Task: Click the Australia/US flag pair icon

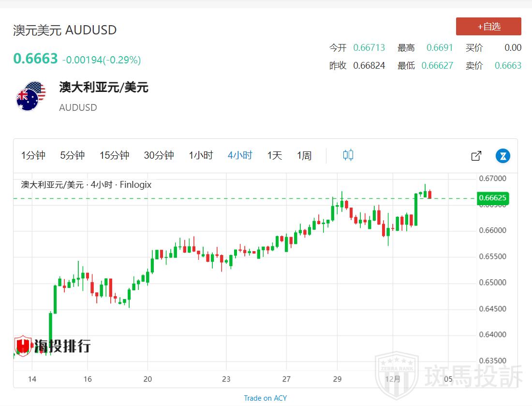Action: click(30, 96)
